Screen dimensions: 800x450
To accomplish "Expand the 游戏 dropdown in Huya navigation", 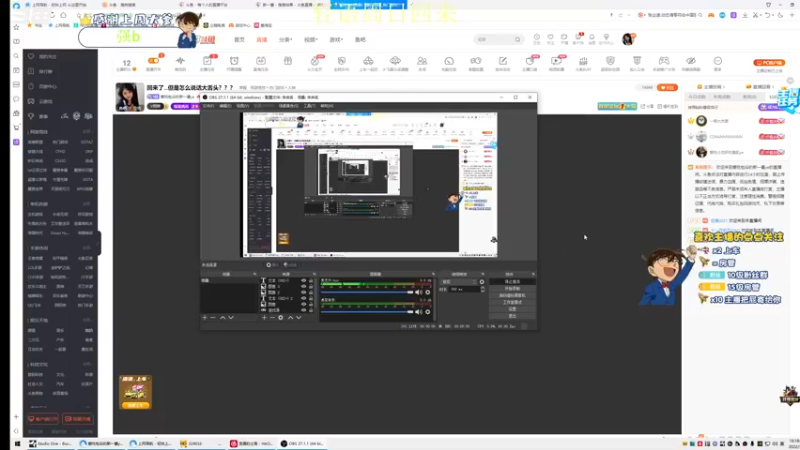I will pyautogui.click(x=336, y=39).
